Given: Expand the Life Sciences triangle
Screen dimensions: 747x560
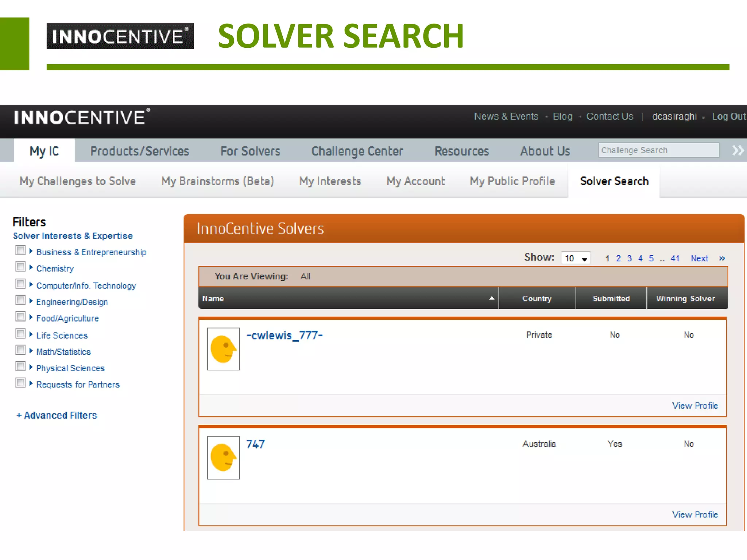Looking at the screenshot, I should 31,334.
